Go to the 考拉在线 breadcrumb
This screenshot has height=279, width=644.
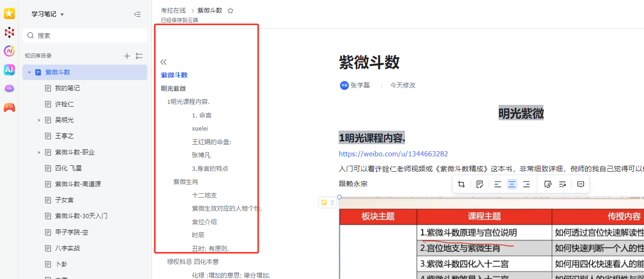tap(173, 10)
